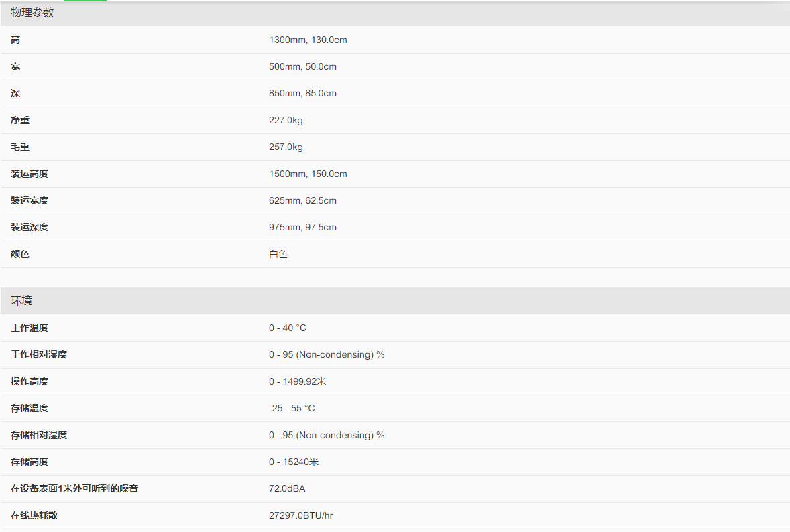Click the 装运高度 row label

point(30,174)
